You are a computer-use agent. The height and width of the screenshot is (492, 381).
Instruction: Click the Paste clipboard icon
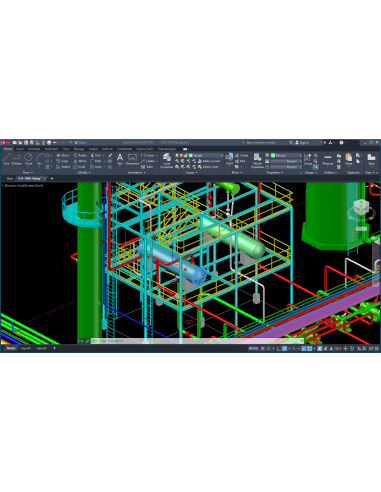pyautogui.click(x=349, y=159)
